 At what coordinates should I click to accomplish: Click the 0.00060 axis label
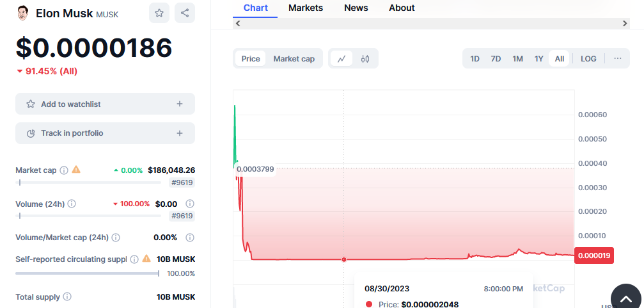pos(592,115)
